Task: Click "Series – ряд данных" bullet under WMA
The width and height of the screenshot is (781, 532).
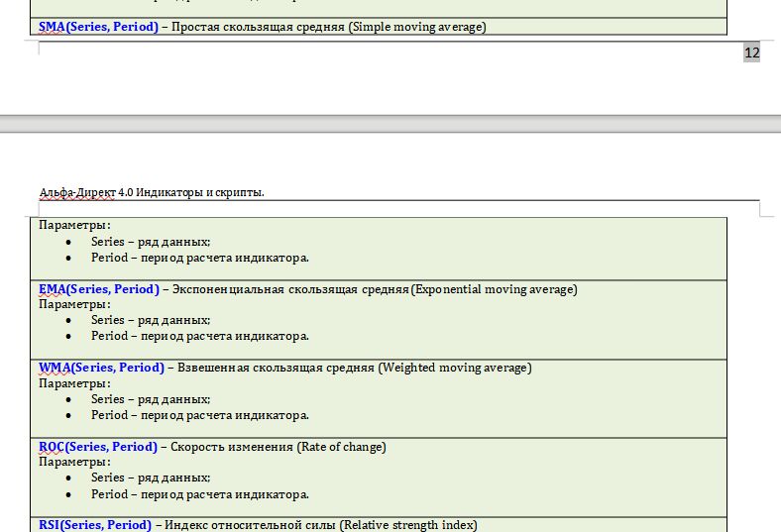Action: point(151,399)
